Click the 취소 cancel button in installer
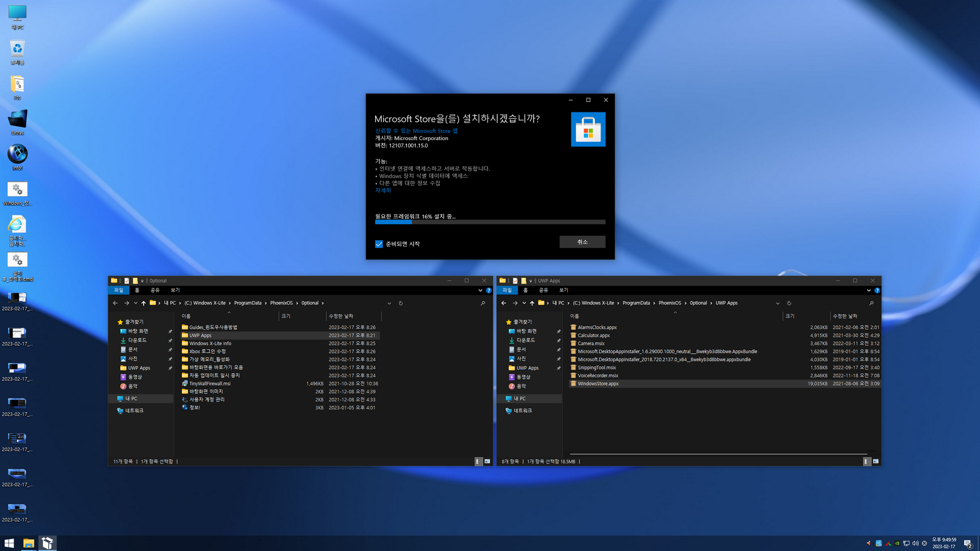Screen dimensions: 980x551 (582, 242)
